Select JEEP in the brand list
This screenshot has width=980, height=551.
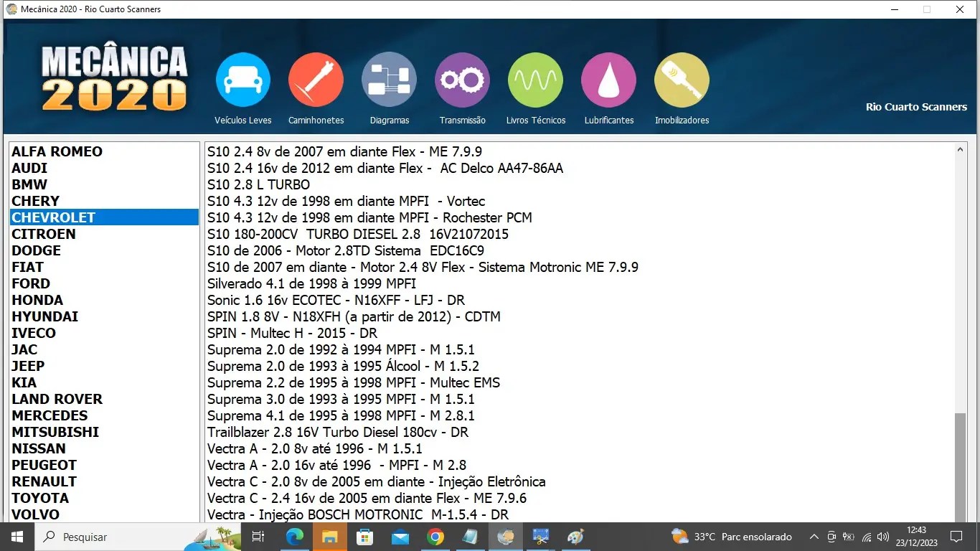click(x=104, y=366)
